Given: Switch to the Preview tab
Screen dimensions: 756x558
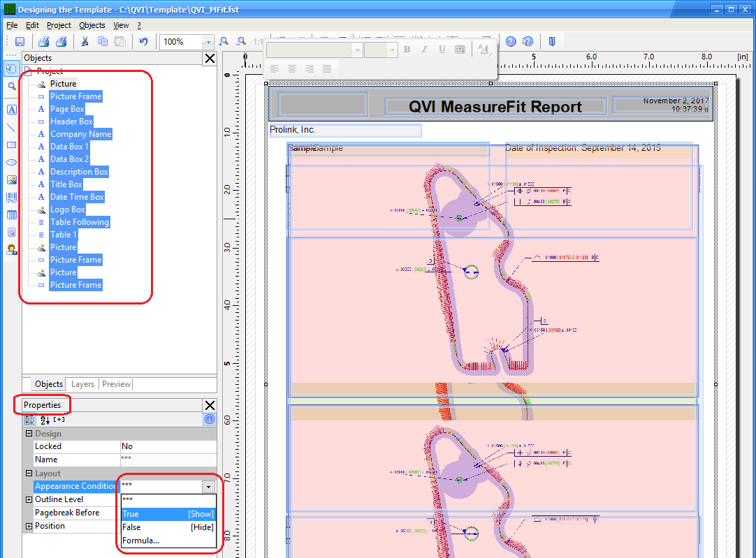Looking at the screenshot, I should click(116, 384).
